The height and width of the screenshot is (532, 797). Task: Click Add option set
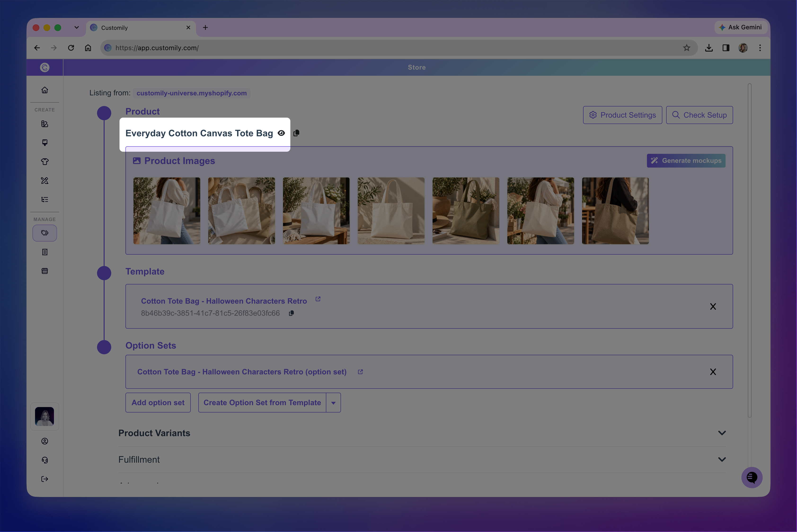point(158,403)
